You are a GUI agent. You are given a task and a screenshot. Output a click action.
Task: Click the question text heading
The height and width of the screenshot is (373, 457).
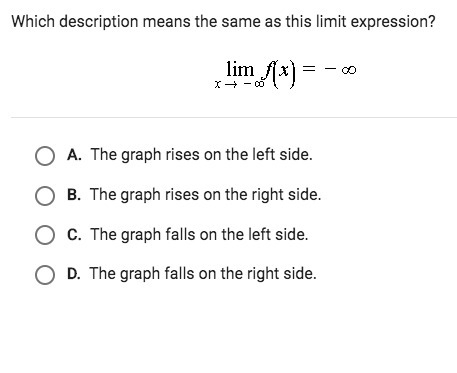[x=223, y=22]
